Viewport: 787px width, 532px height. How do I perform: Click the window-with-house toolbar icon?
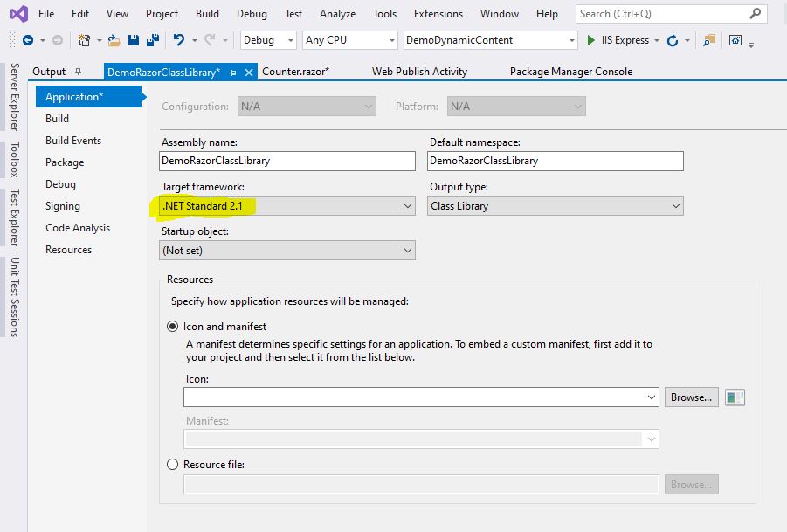point(735,40)
